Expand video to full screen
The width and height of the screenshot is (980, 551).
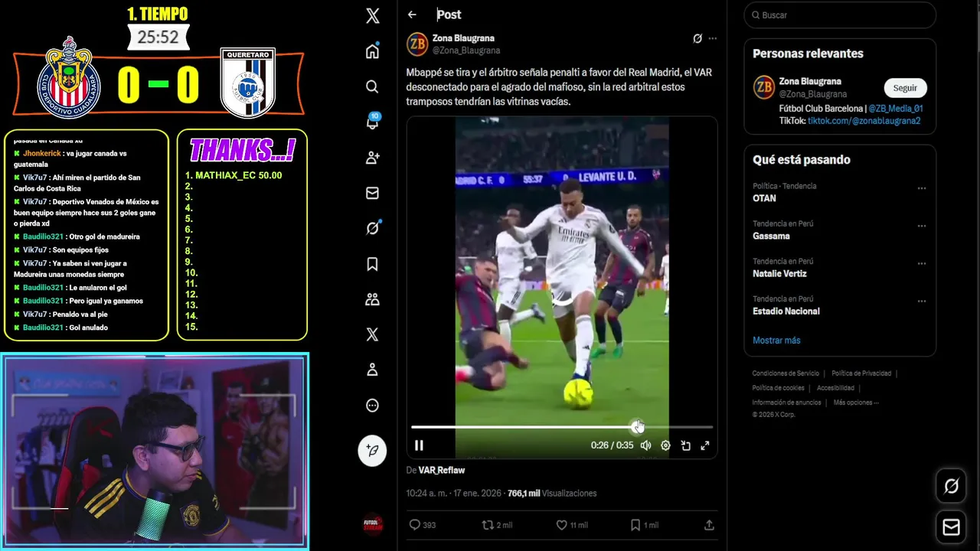[x=705, y=445]
